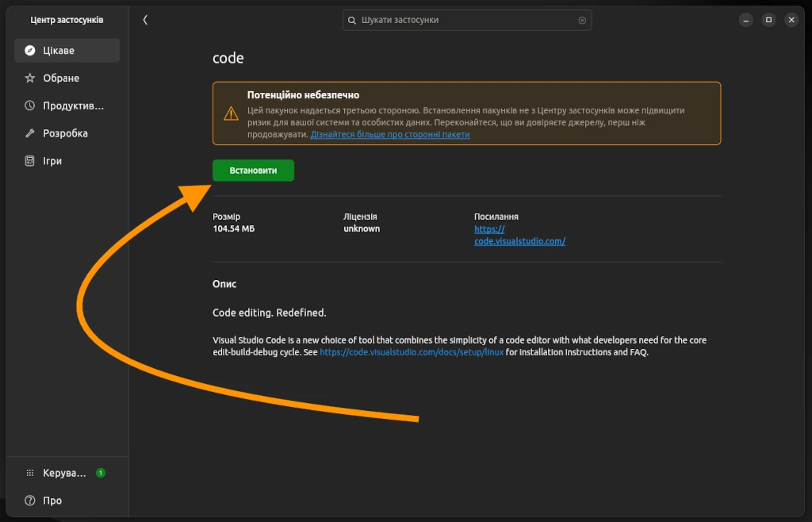Open the https://code.visualstudio.com/ link
Screen dimensions: 812x522
click(x=519, y=235)
